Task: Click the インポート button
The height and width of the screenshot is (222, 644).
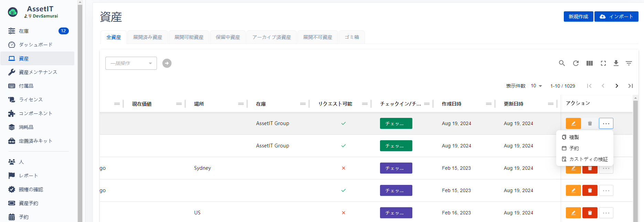Action: 616,16
